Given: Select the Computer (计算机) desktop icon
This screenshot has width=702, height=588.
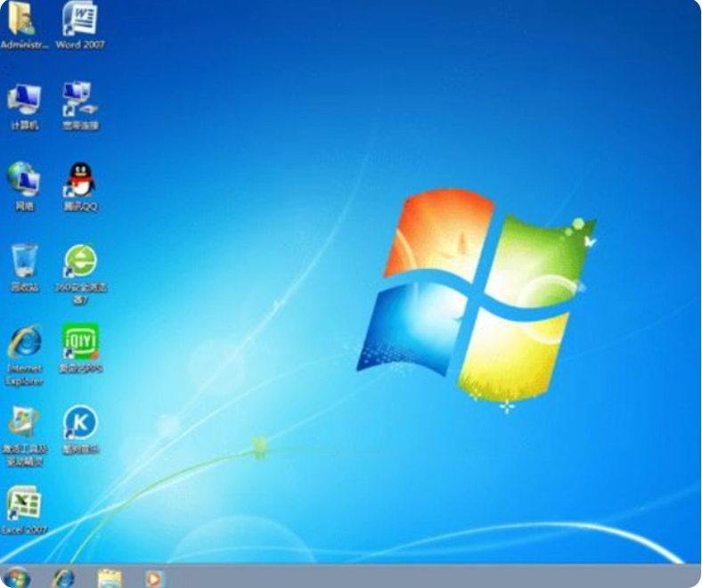Looking at the screenshot, I should tap(24, 99).
